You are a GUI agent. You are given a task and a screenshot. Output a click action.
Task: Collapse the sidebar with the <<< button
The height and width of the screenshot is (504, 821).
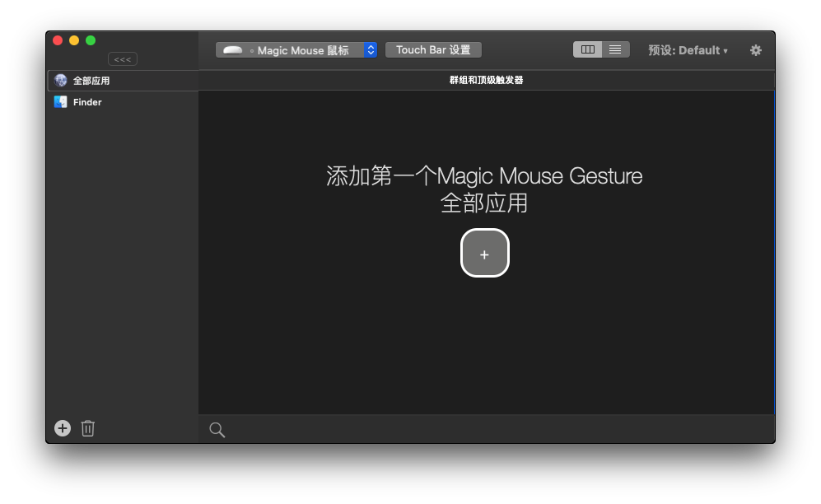tap(123, 59)
